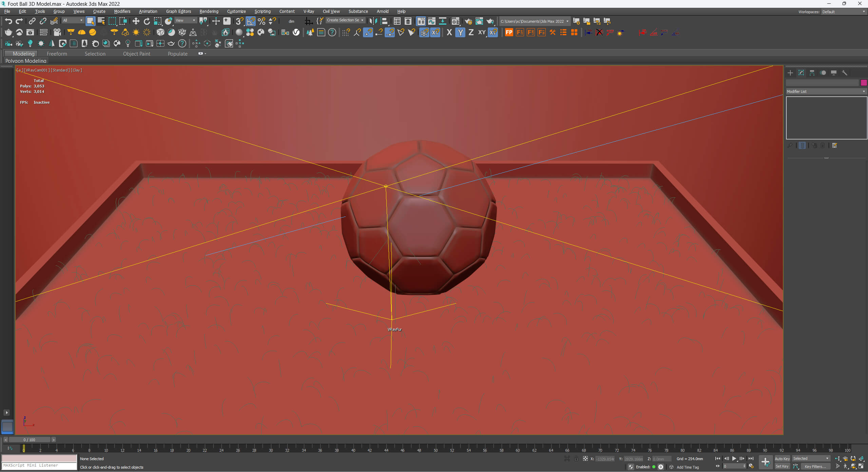Click the MAXScript Mini Listener field

point(39,466)
